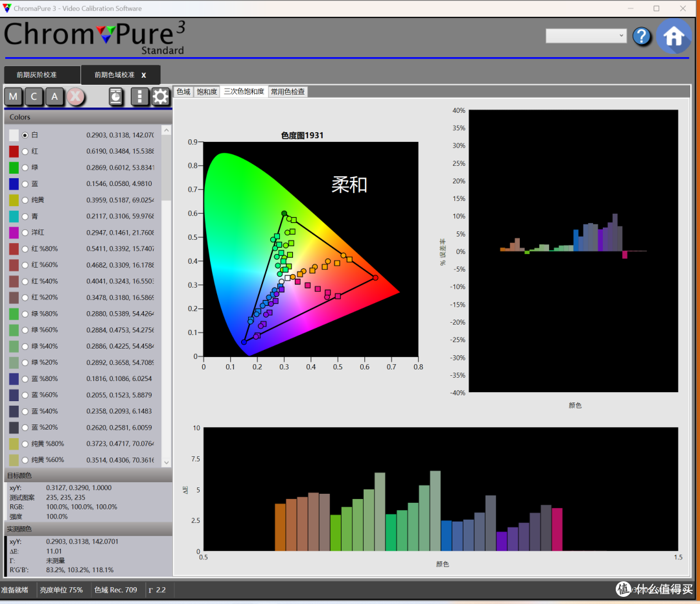Image resolution: width=700 pixels, height=604 pixels.
Task: Open the 常用色检查 tab
Action: pyautogui.click(x=288, y=91)
